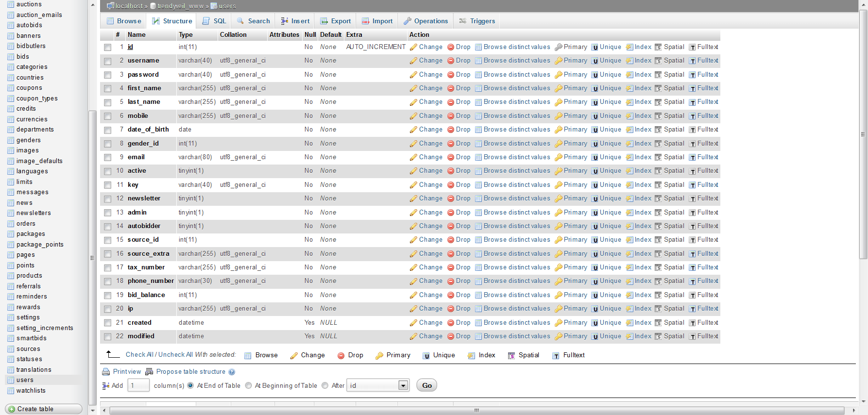Click the red Drop icon for the modified column
The width and height of the screenshot is (868, 415).
tap(451, 336)
